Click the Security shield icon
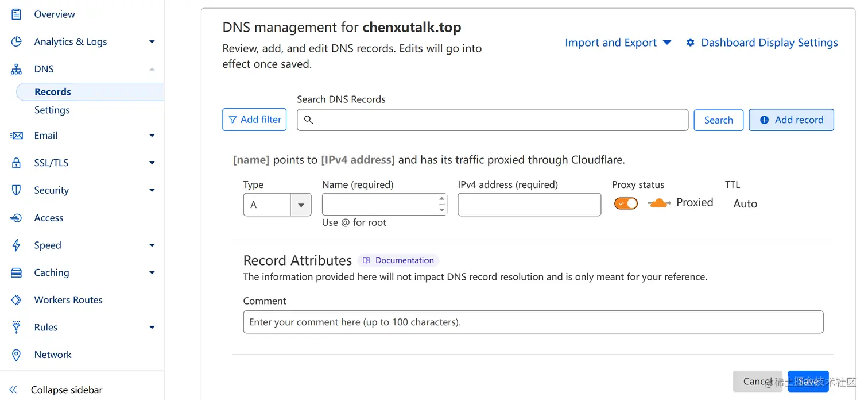 click(17, 190)
